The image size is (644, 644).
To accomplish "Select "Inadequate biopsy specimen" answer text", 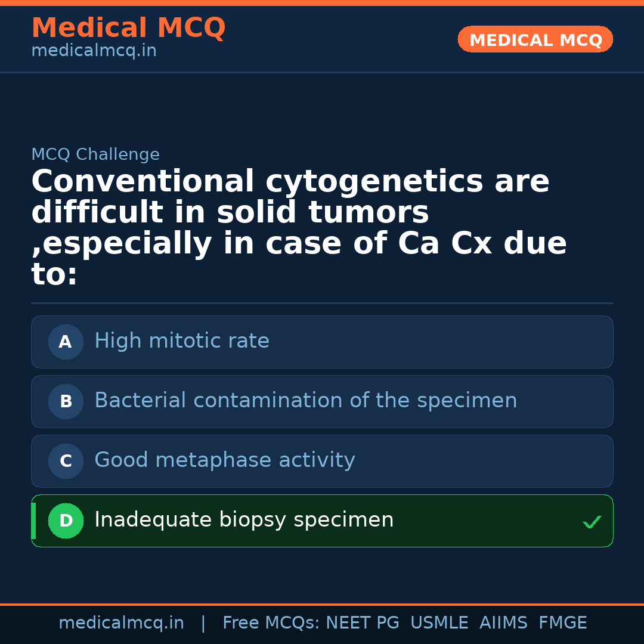I will point(244,520).
